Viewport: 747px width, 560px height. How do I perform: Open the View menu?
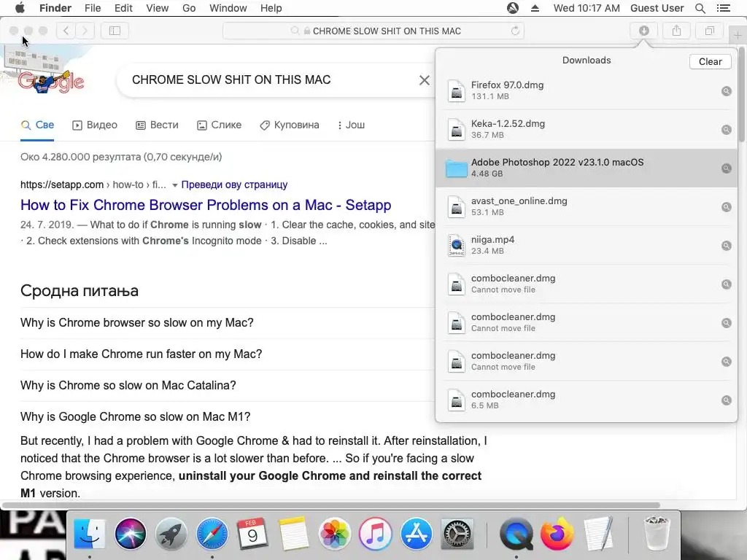click(x=158, y=8)
